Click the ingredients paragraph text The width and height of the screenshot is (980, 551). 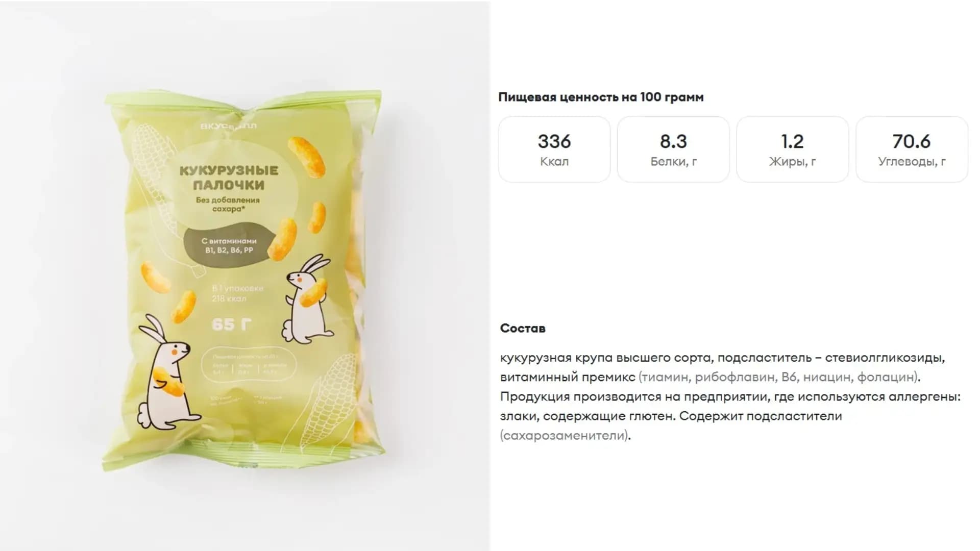[x=730, y=396]
